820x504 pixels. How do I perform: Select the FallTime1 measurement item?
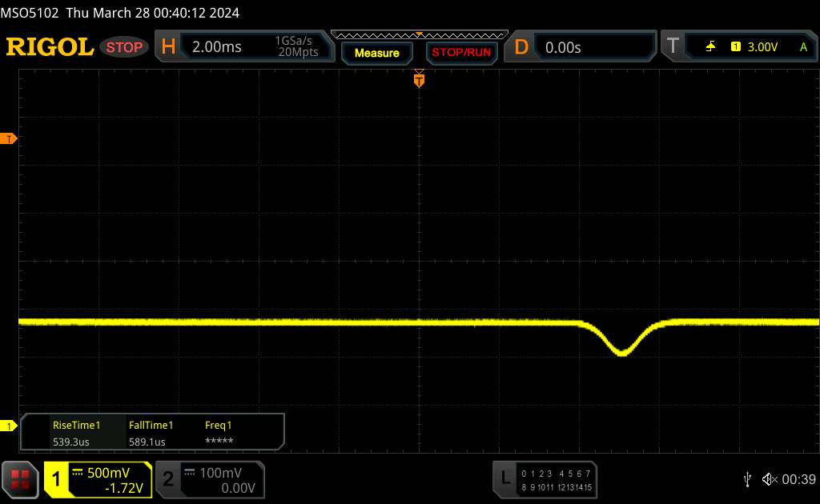(151, 433)
